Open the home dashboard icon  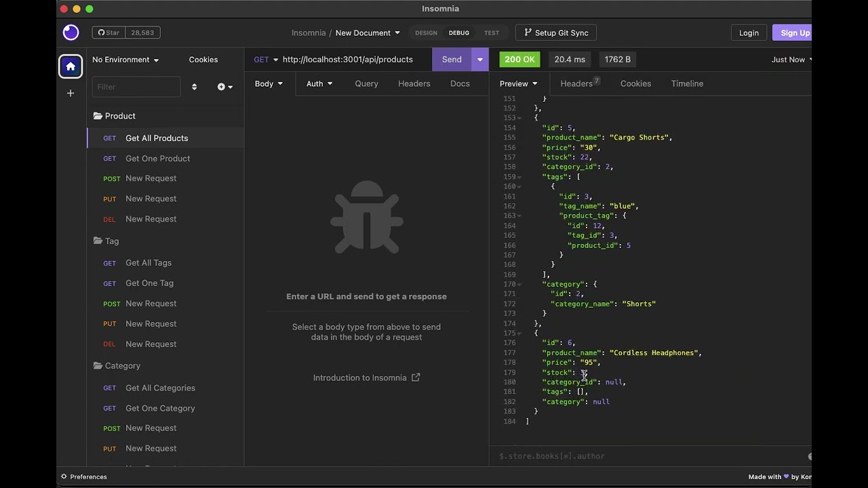pos(71,66)
